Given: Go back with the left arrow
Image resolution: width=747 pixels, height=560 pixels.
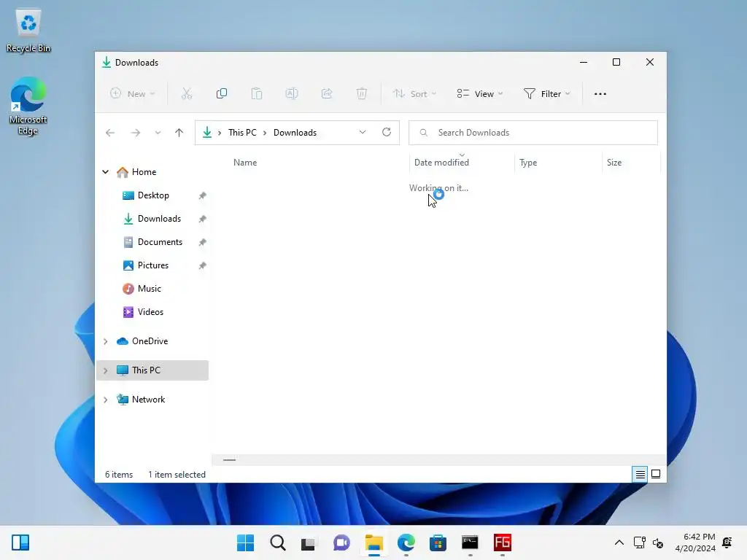Looking at the screenshot, I should point(110,133).
